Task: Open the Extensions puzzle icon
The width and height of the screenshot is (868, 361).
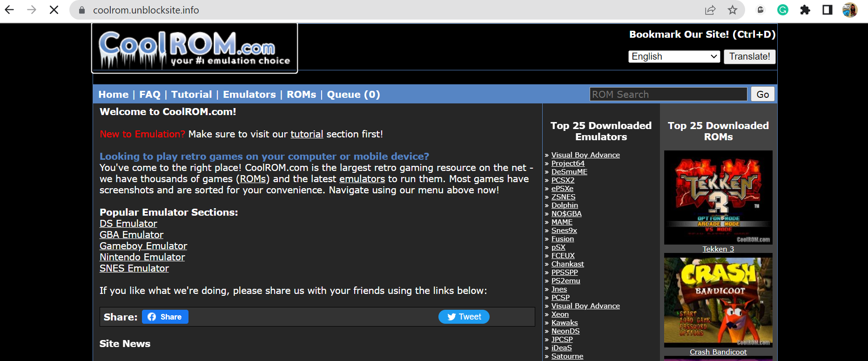Action: pyautogui.click(x=805, y=10)
